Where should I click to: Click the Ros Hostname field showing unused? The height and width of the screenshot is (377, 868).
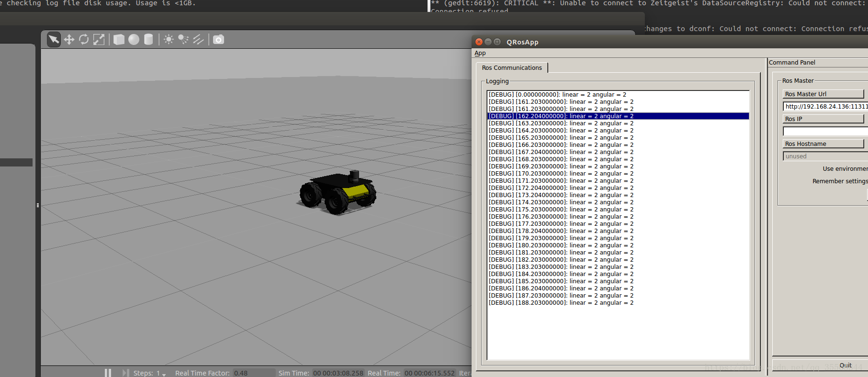(825, 156)
